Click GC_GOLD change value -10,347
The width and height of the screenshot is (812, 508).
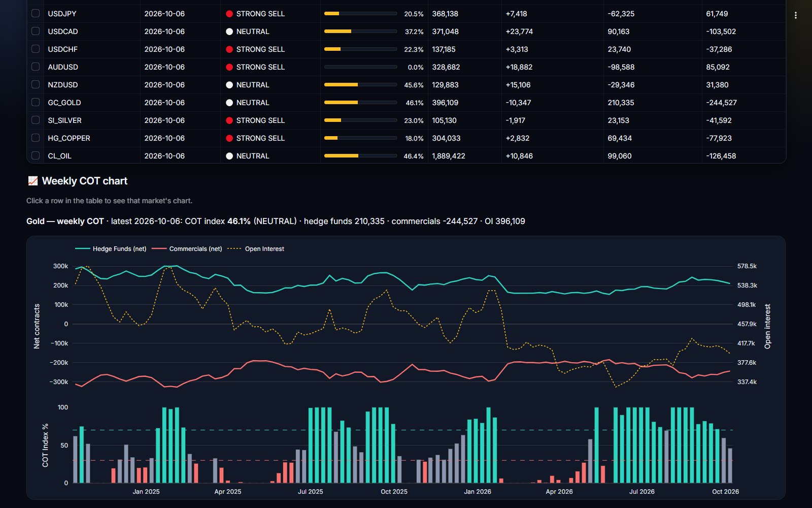coord(518,103)
